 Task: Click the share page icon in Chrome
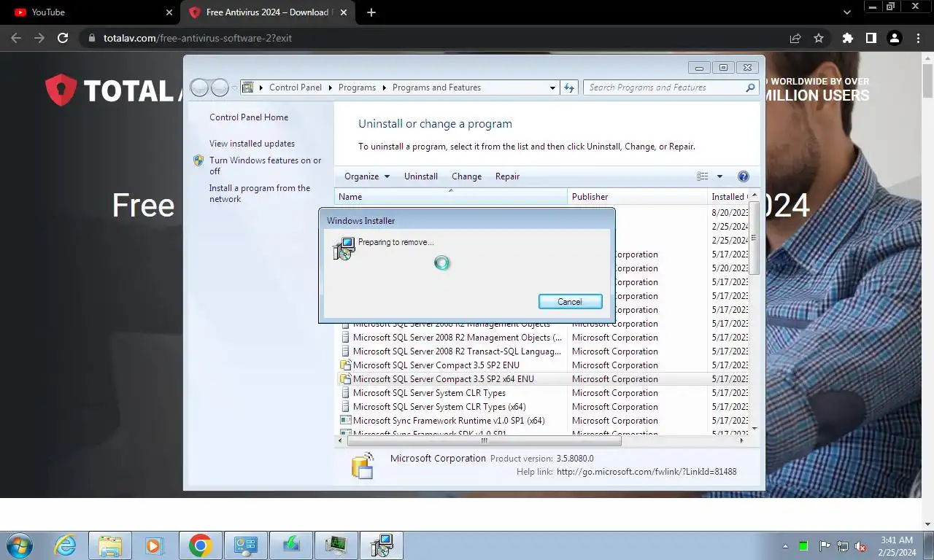(795, 38)
